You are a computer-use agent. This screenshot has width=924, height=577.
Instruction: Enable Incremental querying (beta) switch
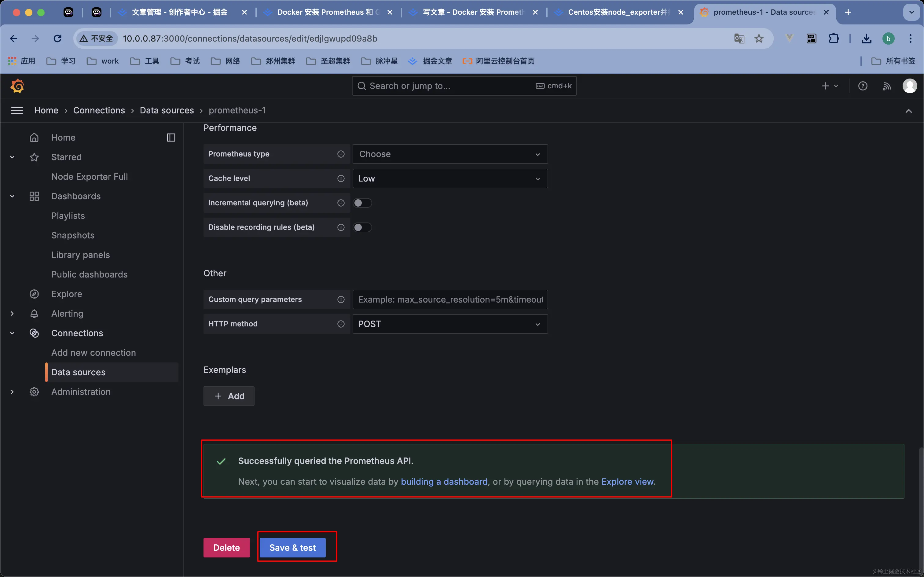click(362, 203)
